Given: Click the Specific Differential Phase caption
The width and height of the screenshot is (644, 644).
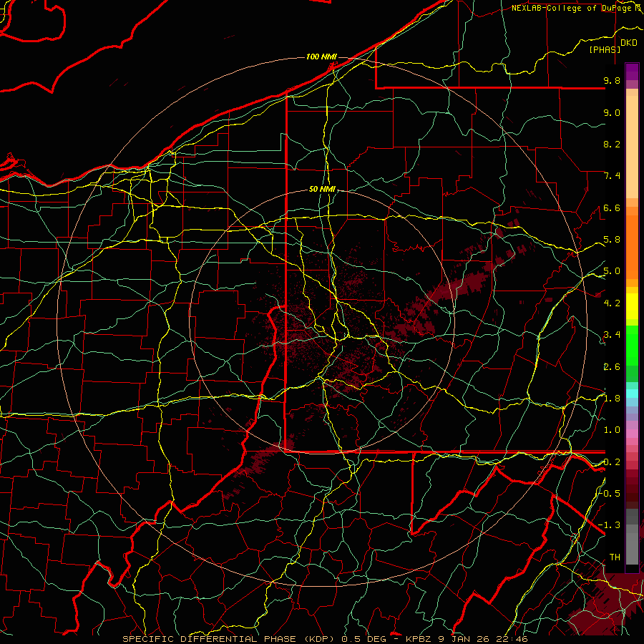Looking at the screenshot, I should pos(325,639).
